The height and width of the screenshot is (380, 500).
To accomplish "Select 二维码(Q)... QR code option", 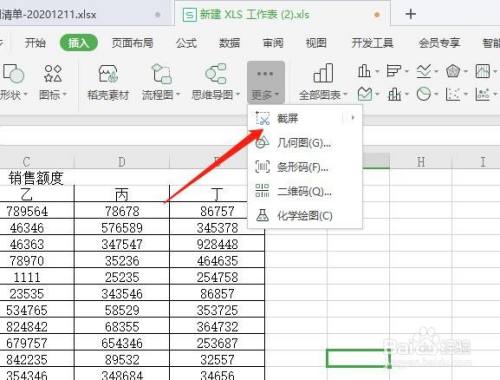I will click(305, 191).
